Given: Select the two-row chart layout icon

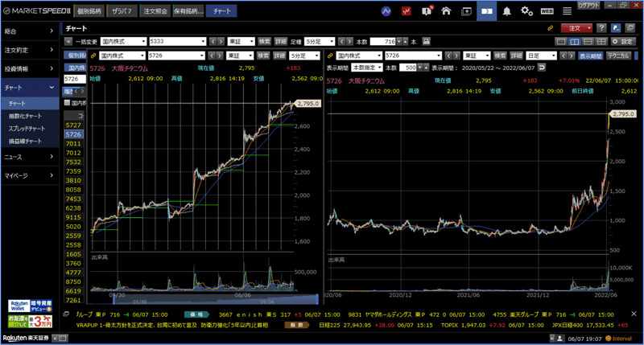Looking at the screenshot, I should click(x=588, y=42).
